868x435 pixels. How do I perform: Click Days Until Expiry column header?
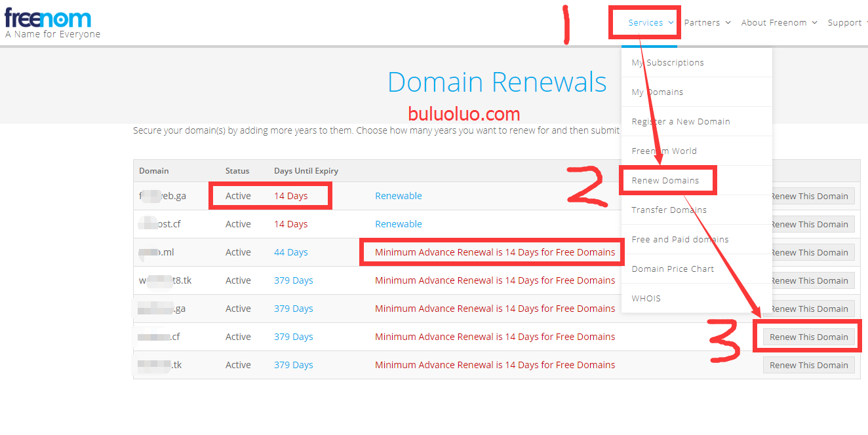(306, 171)
